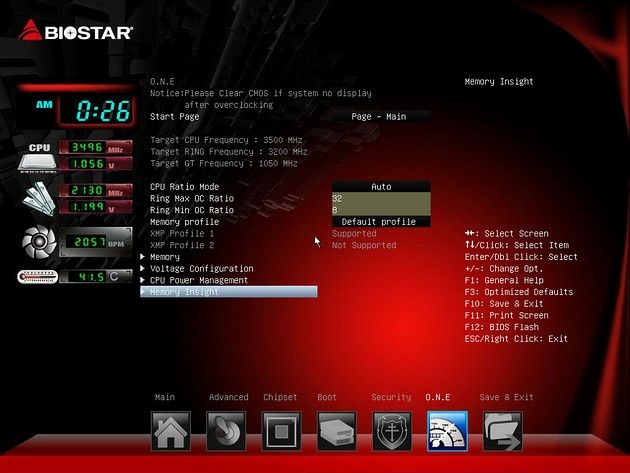
Task: Click the Memory Insight help title
Action: tap(499, 82)
